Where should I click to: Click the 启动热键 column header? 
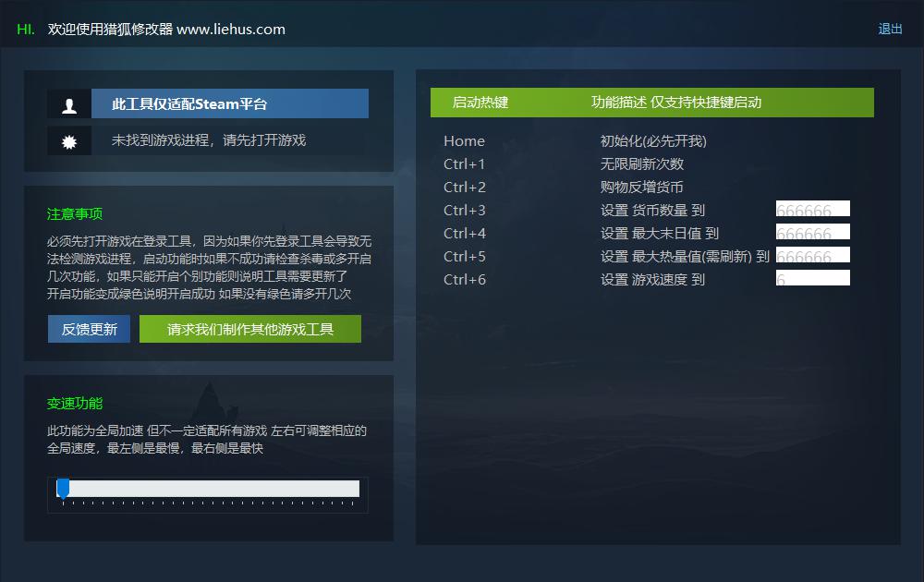(x=480, y=103)
